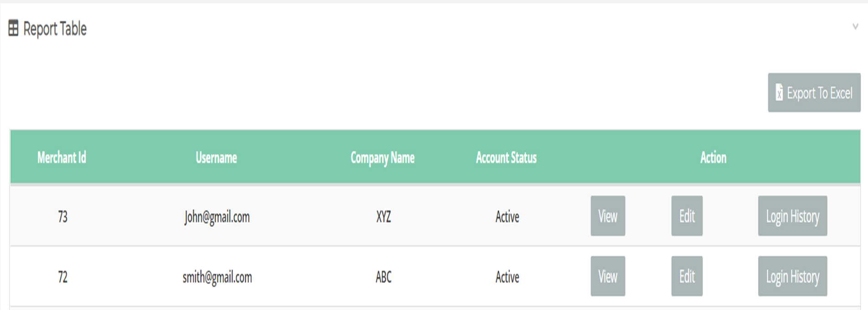
Task: Select the smith@gmail.com username cell
Action: pos(217,277)
